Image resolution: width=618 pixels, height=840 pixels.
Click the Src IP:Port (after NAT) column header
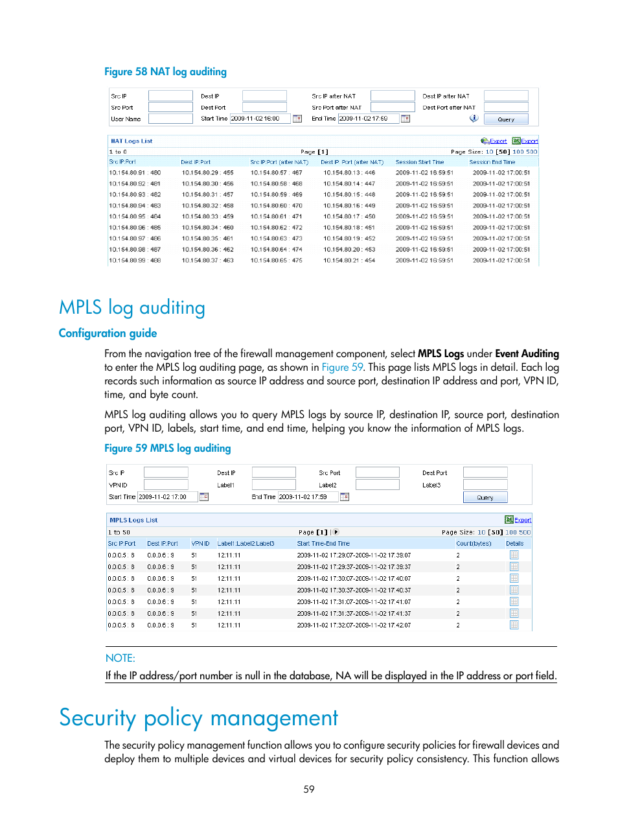[x=279, y=162]
